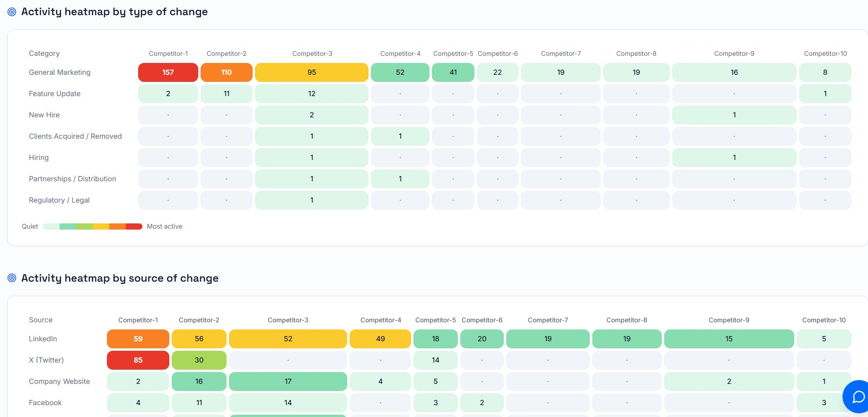Click the 22 cell under Competitor-6
This screenshot has height=417, width=868.
(x=498, y=72)
